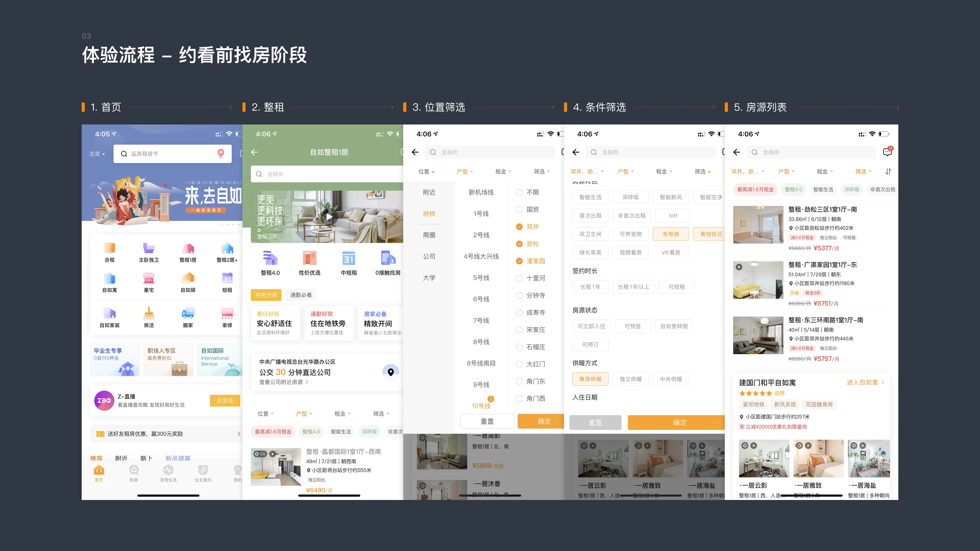Open the 找房 bottom nav icon

133,470
